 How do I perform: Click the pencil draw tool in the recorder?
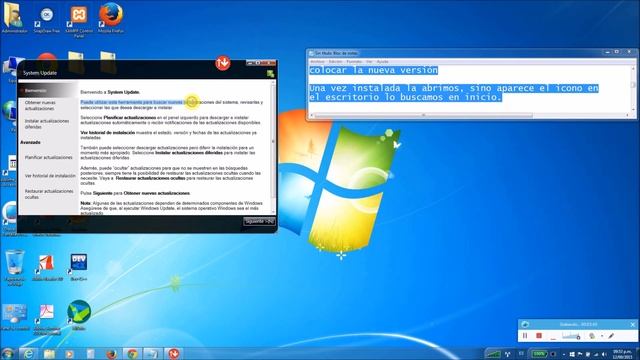pyautogui.click(x=611, y=336)
